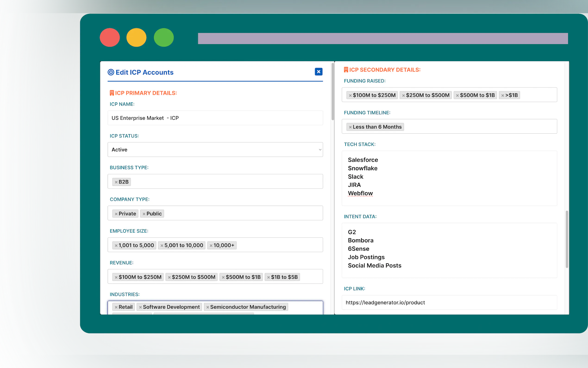Remove the >$1B funding raised tag
This screenshot has width=588, height=368.
click(x=502, y=95)
